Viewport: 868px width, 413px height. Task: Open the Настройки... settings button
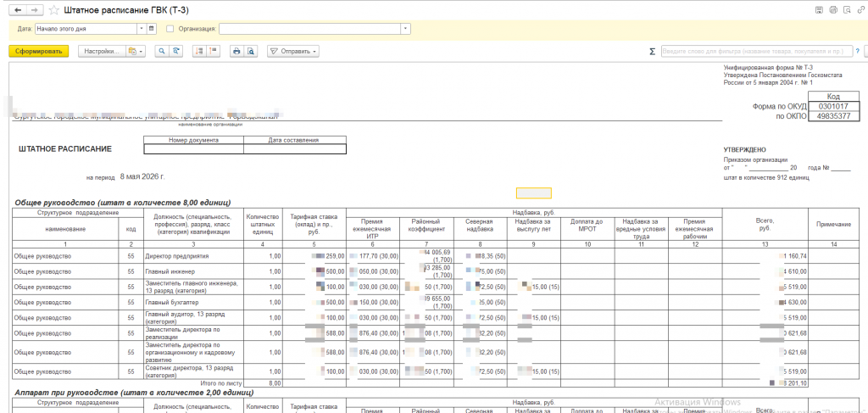click(102, 51)
